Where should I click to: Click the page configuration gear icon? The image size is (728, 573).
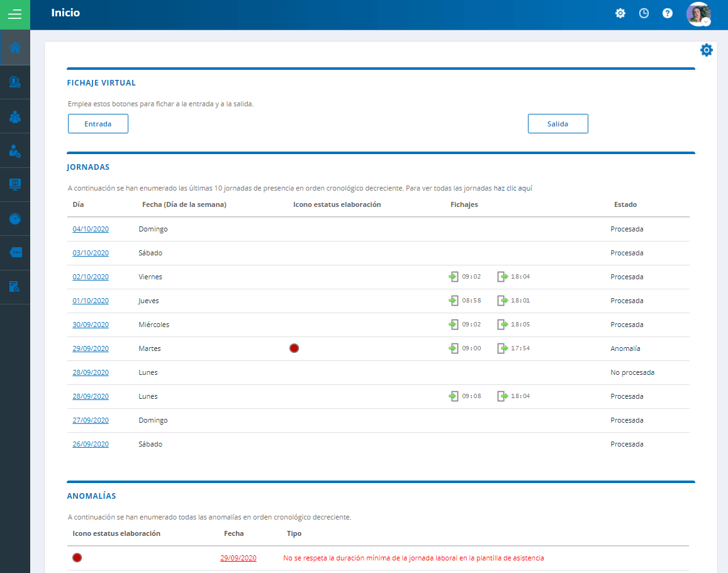[x=706, y=50]
